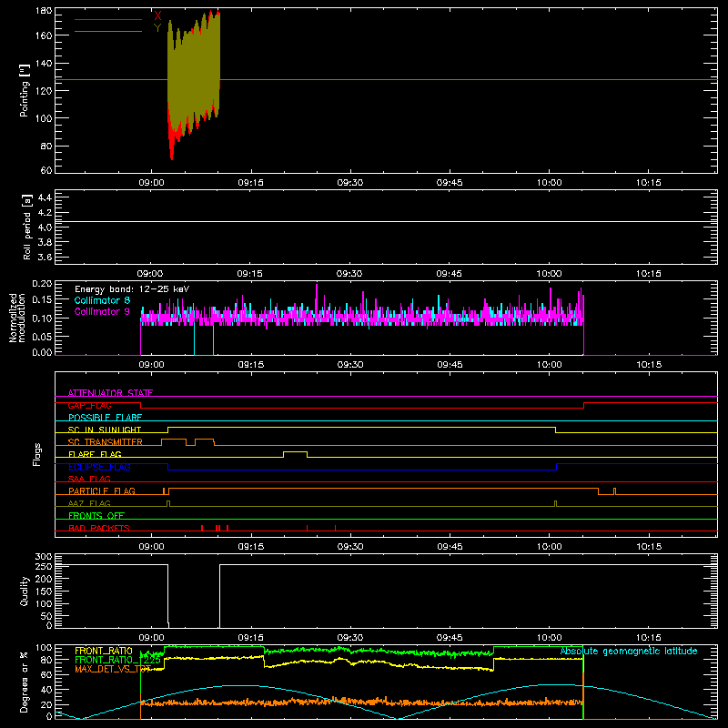This screenshot has width=728, height=728.
Task: Click the 0.05 value on modulation axis
Action: click(x=42, y=336)
